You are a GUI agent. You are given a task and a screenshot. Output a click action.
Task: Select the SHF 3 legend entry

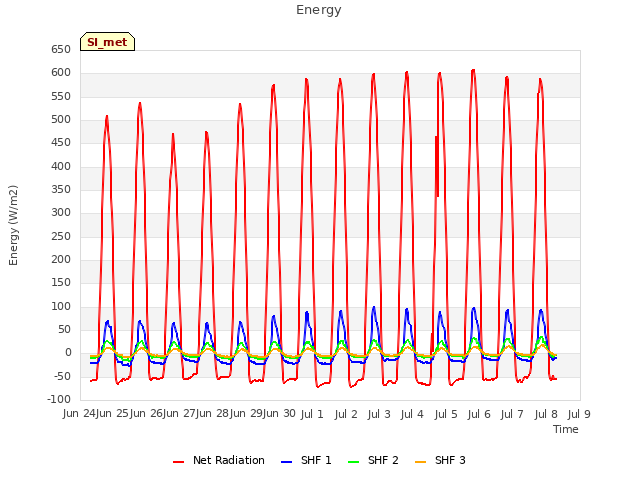coord(440,460)
